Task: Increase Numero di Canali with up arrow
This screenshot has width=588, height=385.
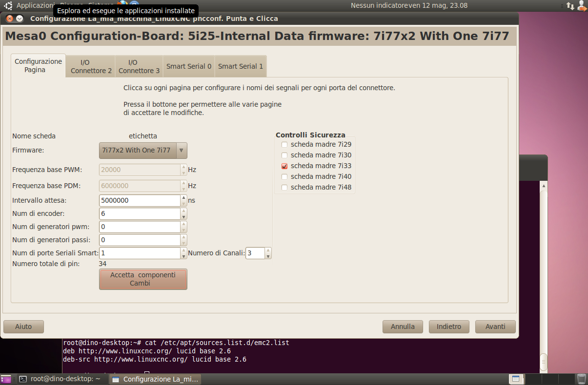Action: click(268, 250)
